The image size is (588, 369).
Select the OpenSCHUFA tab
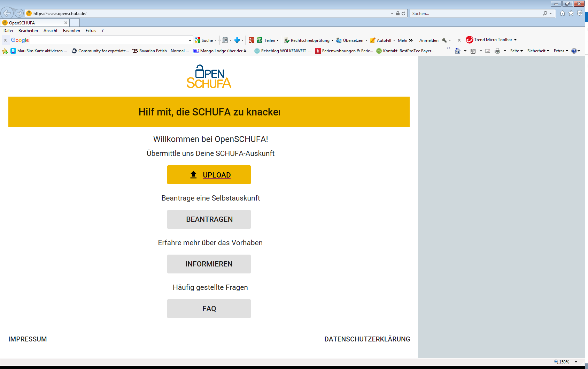[35, 23]
